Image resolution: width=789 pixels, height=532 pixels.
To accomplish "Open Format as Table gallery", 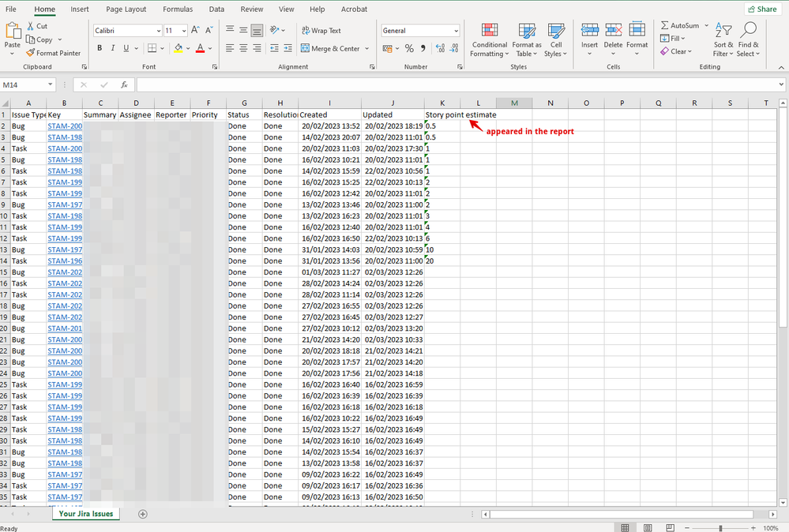I will click(x=527, y=40).
